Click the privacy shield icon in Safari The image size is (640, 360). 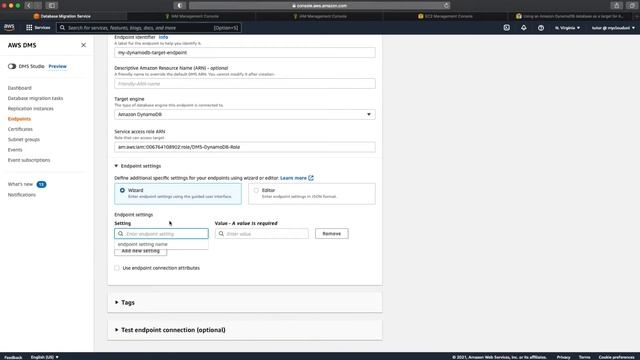click(x=180, y=5)
